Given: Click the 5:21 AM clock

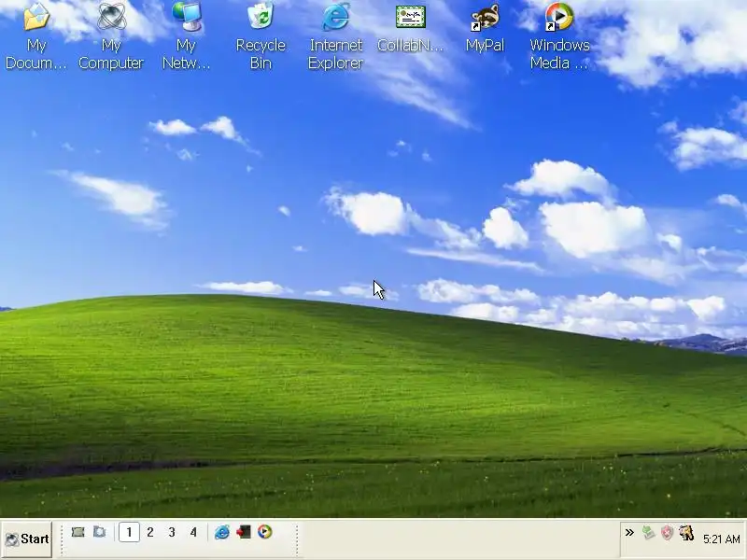Looking at the screenshot, I should coord(721,539).
